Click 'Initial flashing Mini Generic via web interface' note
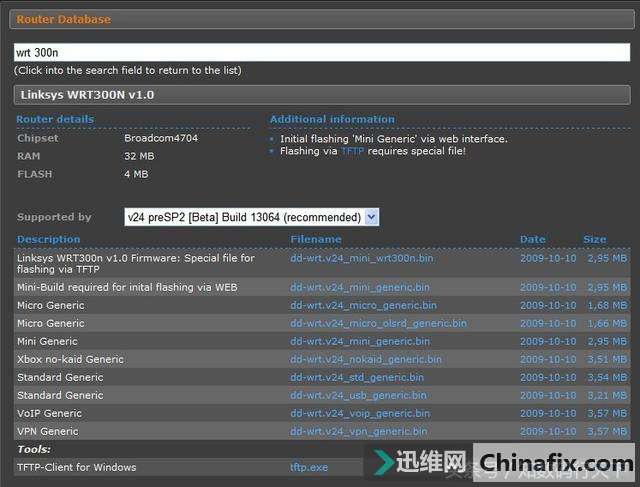The height and width of the screenshot is (487, 640). coord(394,139)
